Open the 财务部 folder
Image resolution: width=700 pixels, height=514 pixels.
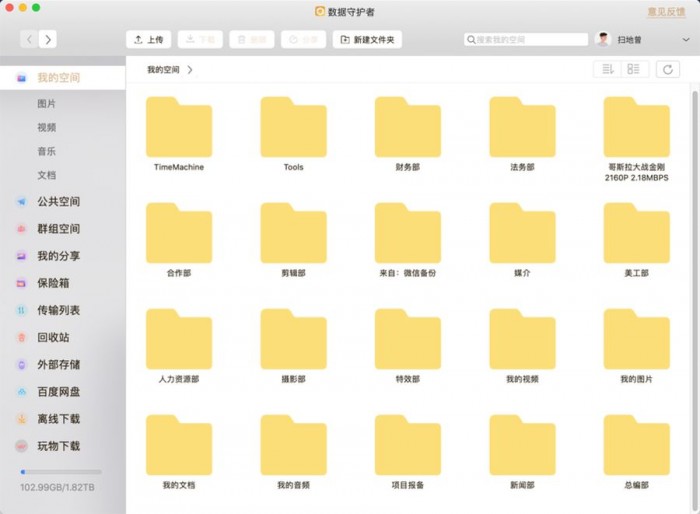coord(408,127)
